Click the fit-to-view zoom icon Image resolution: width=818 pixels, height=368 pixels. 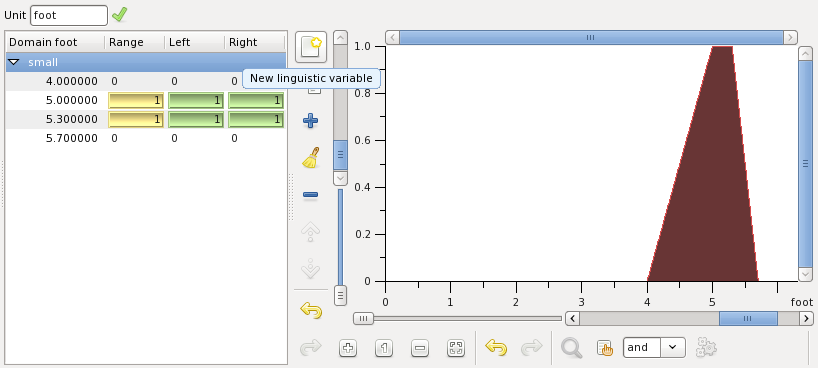(456, 348)
